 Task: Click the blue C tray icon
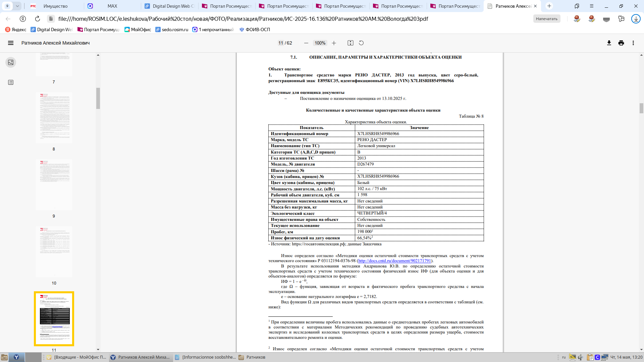pyautogui.click(x=597, y=357)
